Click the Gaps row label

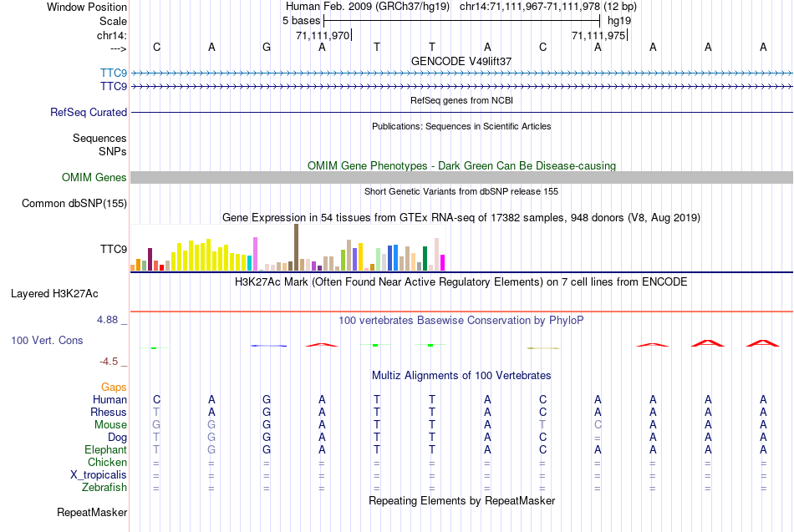coord(114,388)
